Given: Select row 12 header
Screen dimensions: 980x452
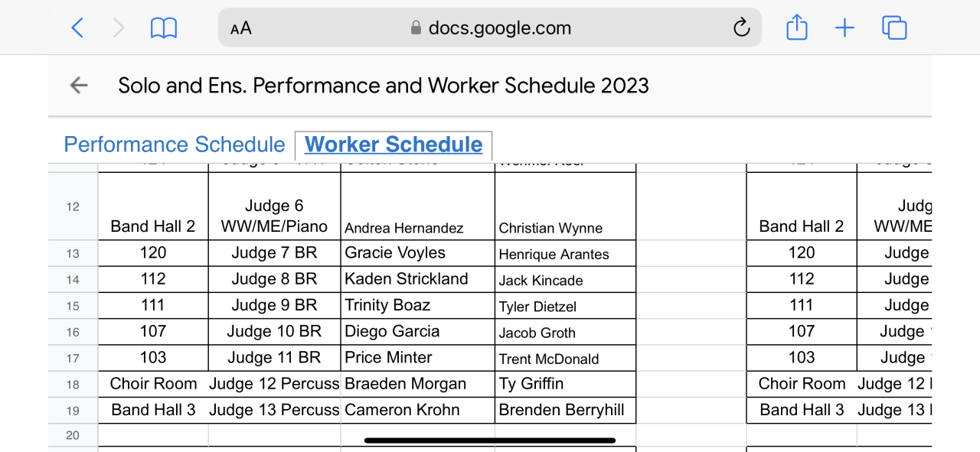Looking at the screenshot, I should pyautogui.click(x=73, y=206).
